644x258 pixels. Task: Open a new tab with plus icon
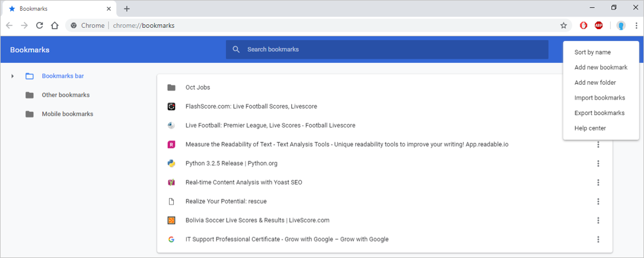(127, 9)
